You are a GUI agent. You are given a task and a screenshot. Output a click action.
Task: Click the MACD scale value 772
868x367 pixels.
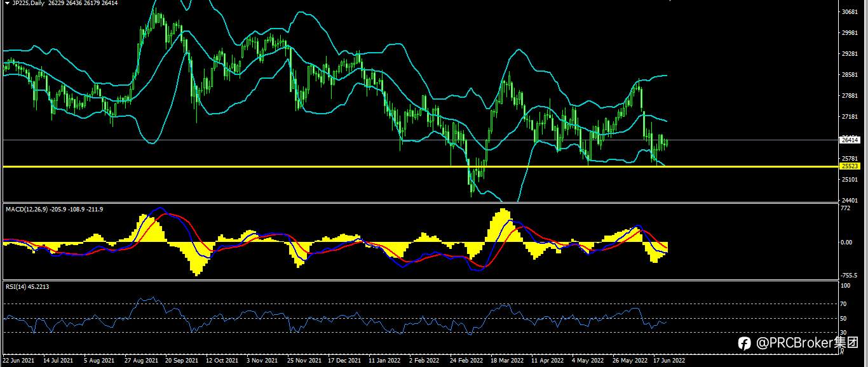tap(845, 209)
